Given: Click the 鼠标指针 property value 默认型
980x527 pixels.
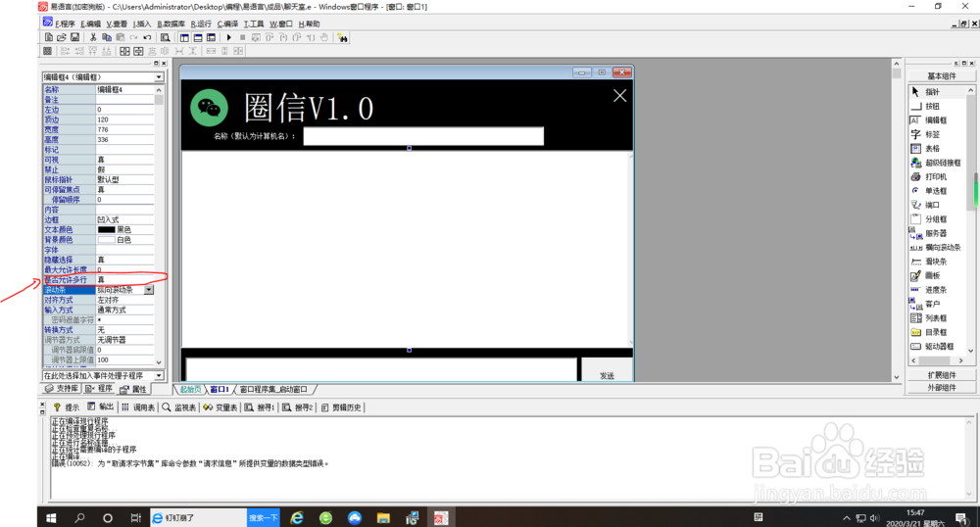Looking at the screenshot, I should pos(124,180).
